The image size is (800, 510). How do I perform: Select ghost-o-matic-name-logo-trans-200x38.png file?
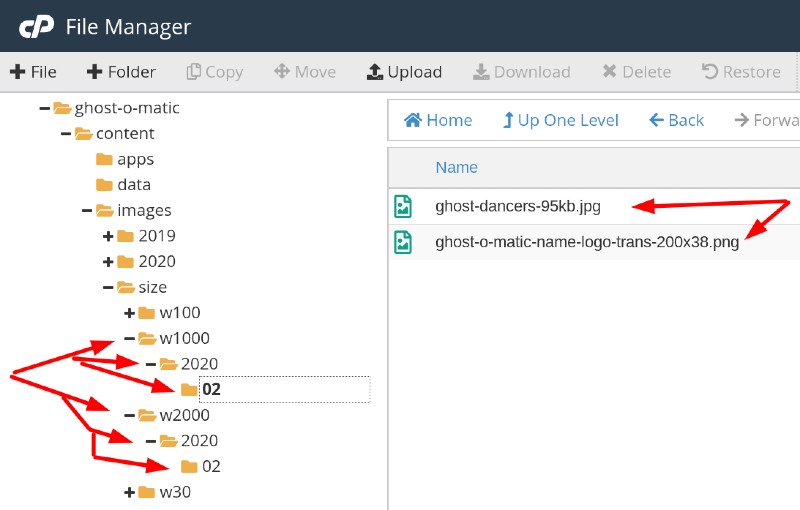coord(587,242)
